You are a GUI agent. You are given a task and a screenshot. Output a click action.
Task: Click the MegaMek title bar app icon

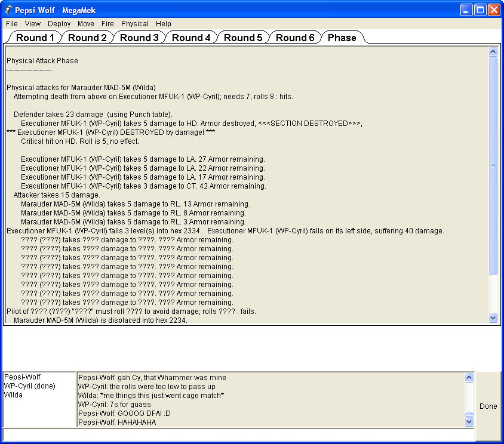8,10
